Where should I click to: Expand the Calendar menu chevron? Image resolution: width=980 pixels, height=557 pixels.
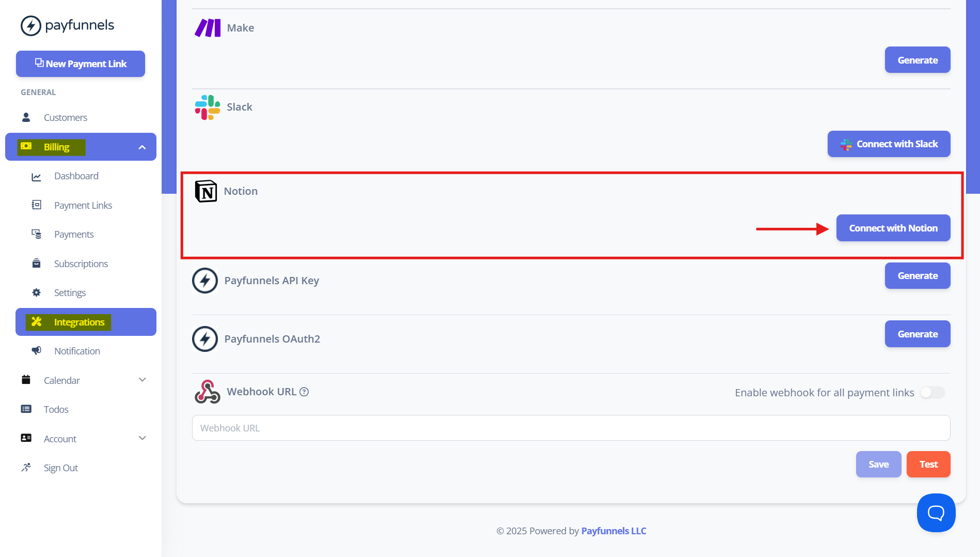pyautogui.click(x=143, y=380)
